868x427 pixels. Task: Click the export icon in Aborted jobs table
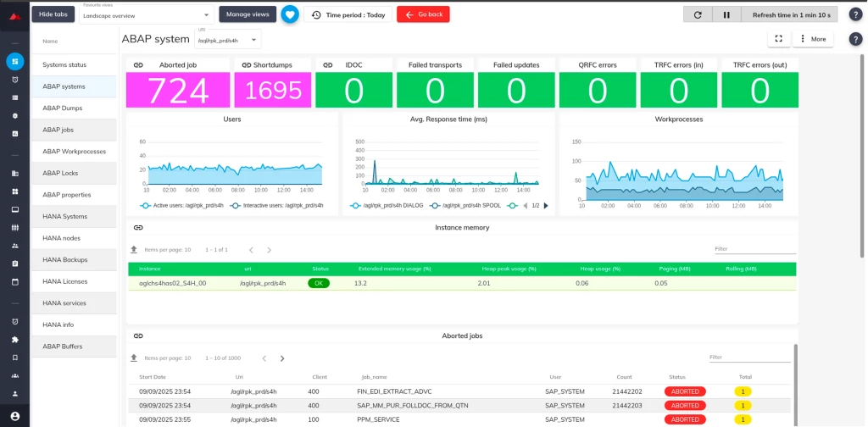click(133, 358)
